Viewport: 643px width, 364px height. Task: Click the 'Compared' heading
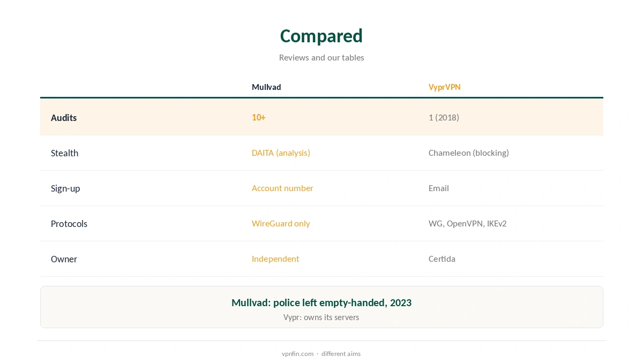[322, 36]
